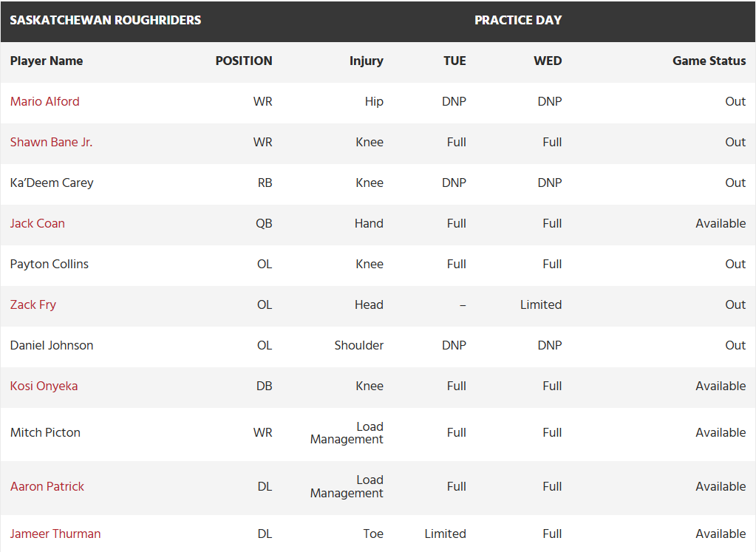Open Aaron Patrick player link
Screen dimensions: 756x552
click(47, 486)
